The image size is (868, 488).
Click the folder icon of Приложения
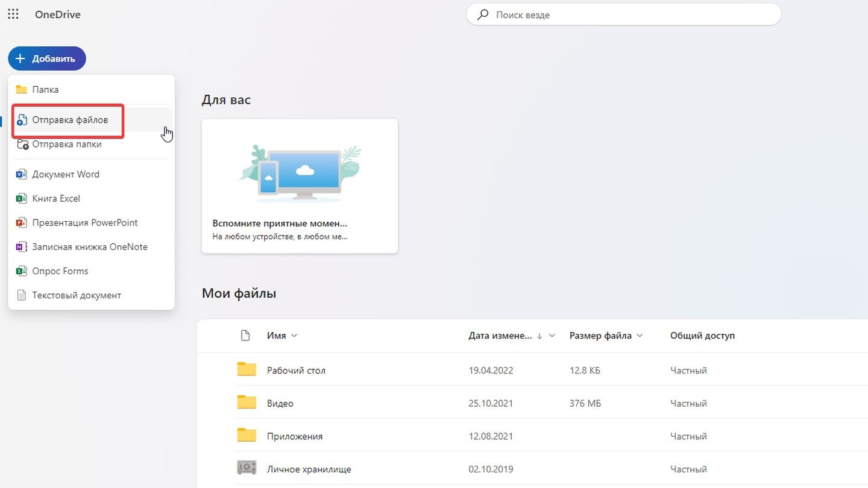[247, 435]
